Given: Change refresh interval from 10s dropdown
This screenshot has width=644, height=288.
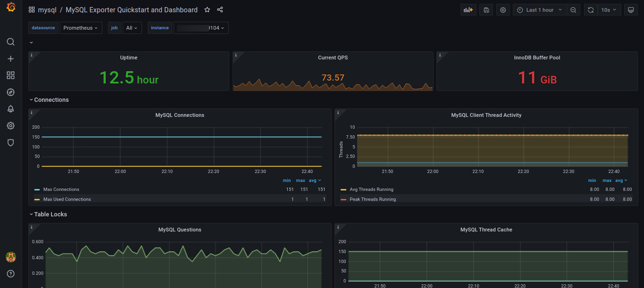Looking at the screenshot, I should [608, 9].
